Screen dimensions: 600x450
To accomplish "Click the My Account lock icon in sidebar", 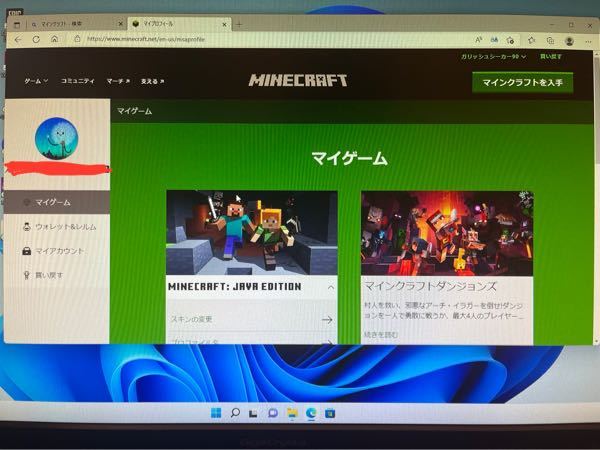I will [26, 251].
